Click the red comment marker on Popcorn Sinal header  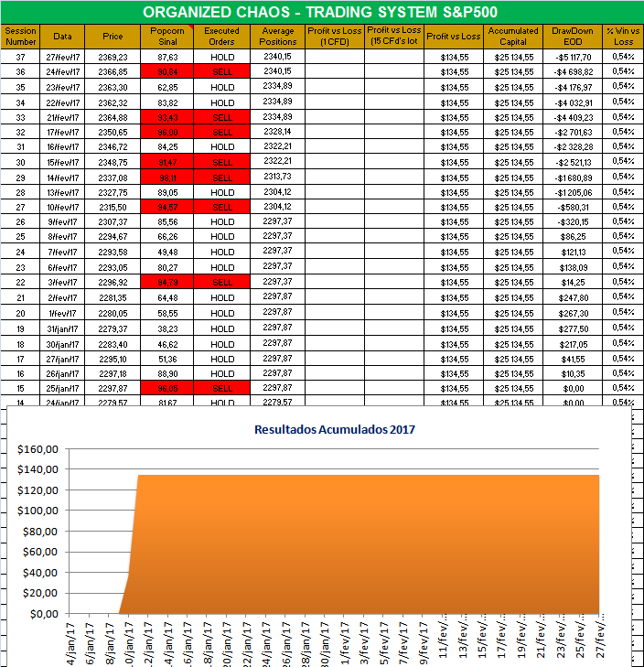(191, 27)
